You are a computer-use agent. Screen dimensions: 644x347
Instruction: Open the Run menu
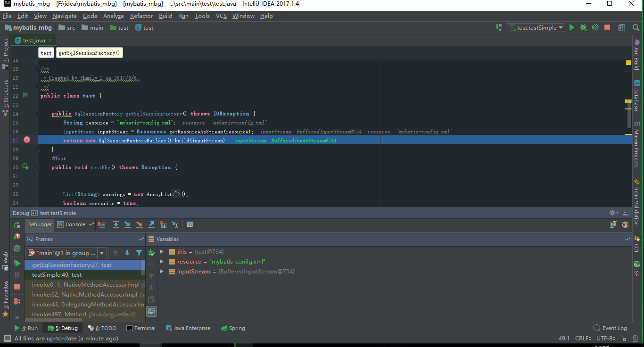point(183,16)
